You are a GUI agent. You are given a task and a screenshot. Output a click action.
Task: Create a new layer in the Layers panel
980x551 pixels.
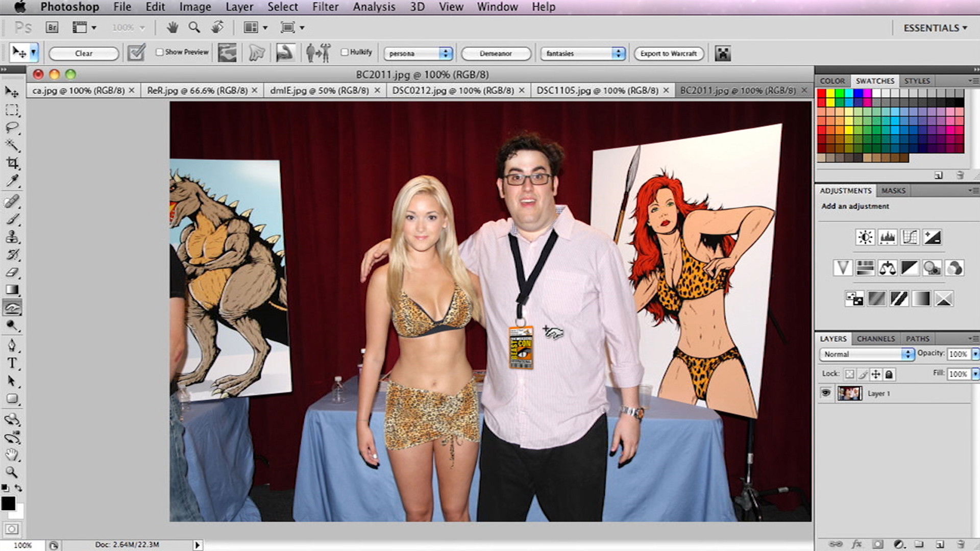coord(940,544)
